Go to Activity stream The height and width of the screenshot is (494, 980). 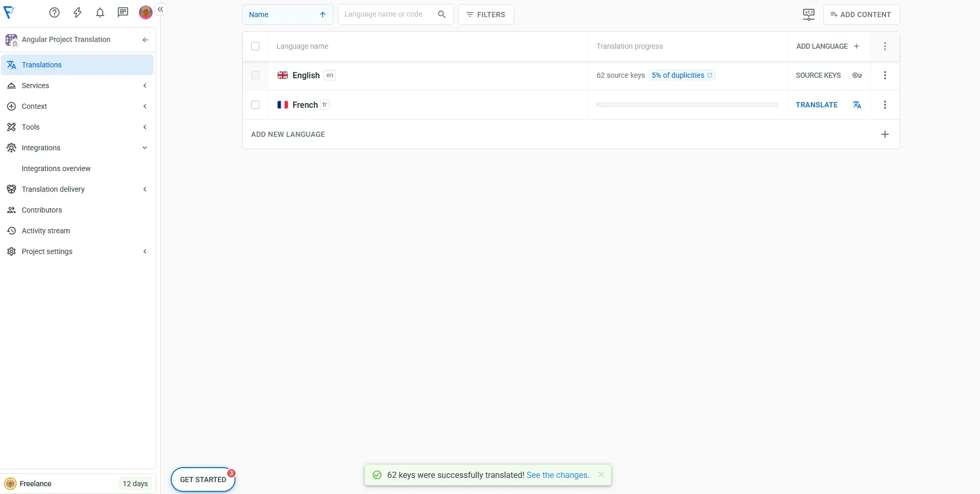click(46, 231)
